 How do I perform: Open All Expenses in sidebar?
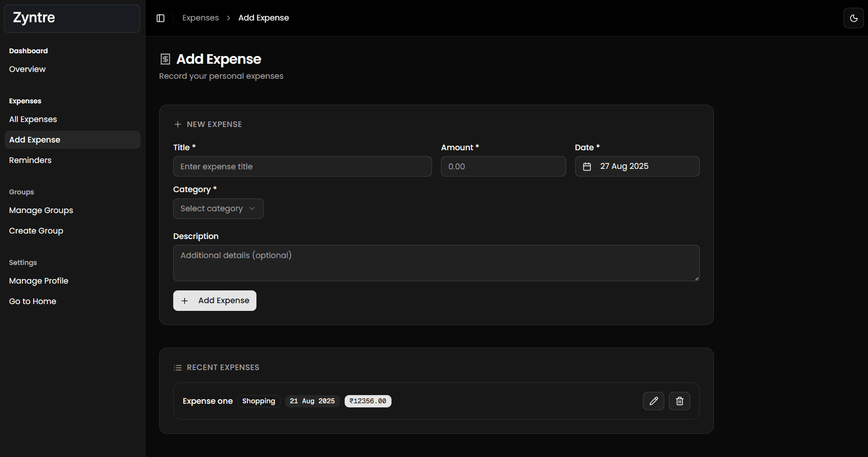pos(33,119)
